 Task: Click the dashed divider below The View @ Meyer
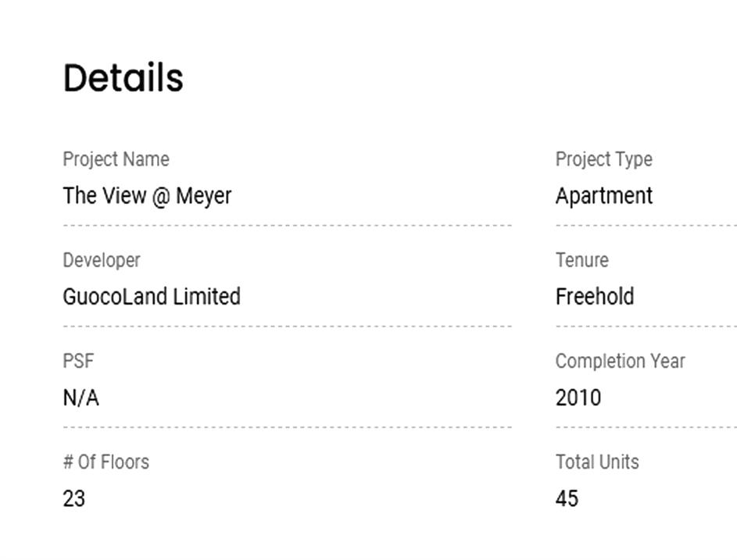coord(287,225)
